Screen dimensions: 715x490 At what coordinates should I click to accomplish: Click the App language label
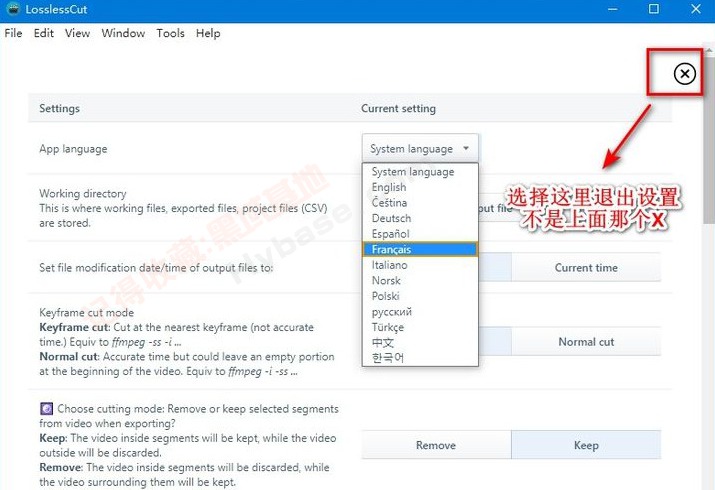click(x=73, y=149)
